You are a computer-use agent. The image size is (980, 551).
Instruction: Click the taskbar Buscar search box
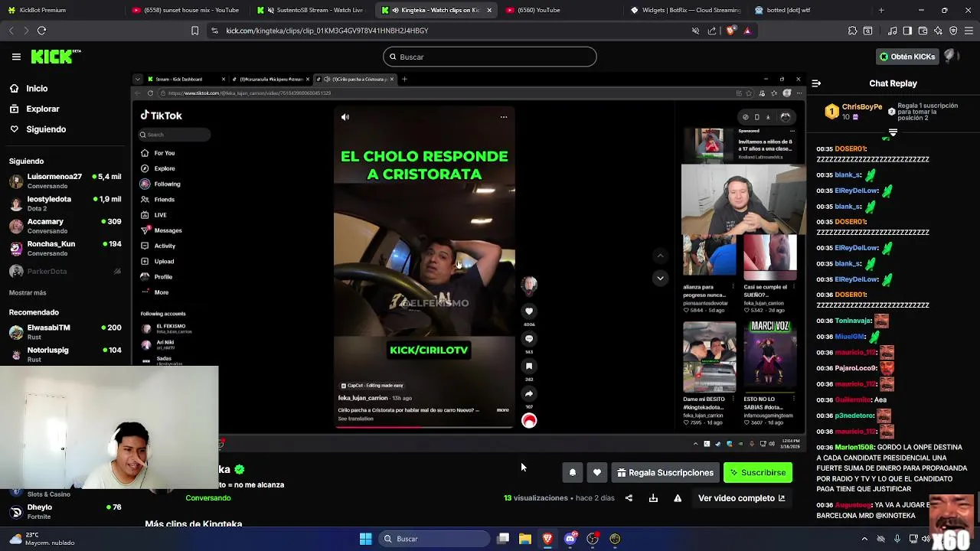(434, 539)
